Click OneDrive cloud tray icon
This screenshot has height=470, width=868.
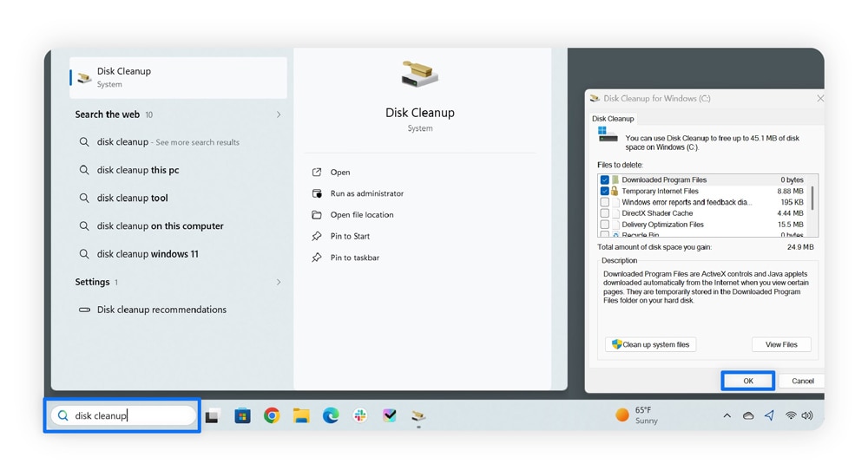748,416
